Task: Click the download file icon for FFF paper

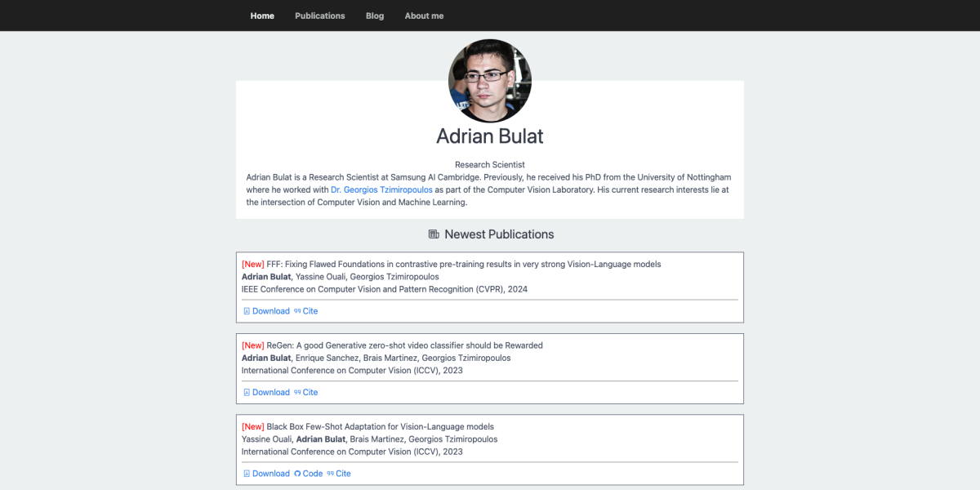Action: click(247, 311)
